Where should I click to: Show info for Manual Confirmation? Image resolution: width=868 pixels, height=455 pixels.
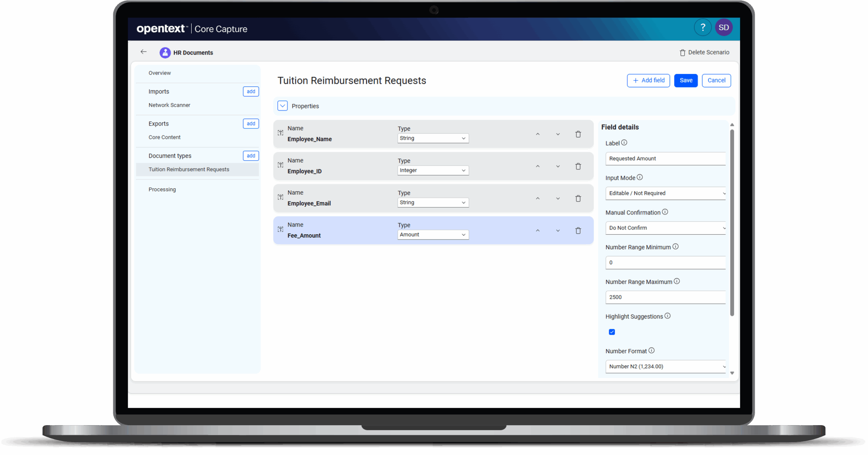pyautogui.click(x=665, y=212)
